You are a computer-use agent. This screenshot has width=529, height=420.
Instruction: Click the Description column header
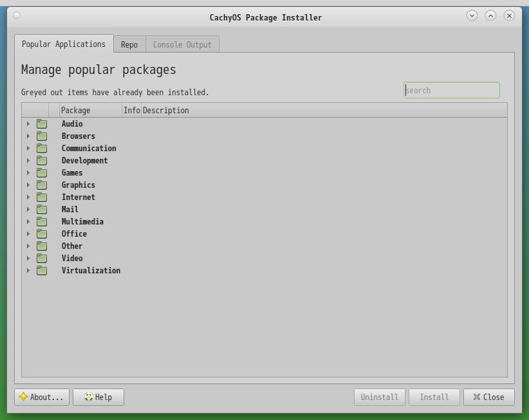[x=324, y=110]
